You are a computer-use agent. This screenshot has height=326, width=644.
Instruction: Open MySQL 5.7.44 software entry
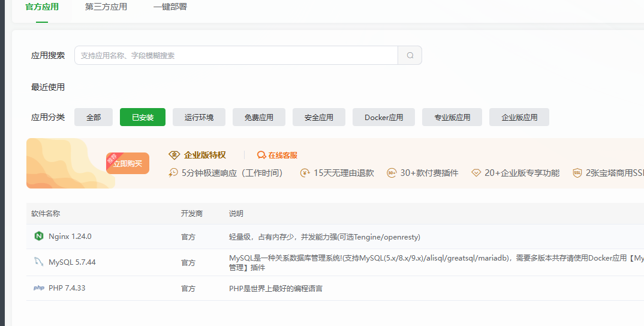(72, 262)
